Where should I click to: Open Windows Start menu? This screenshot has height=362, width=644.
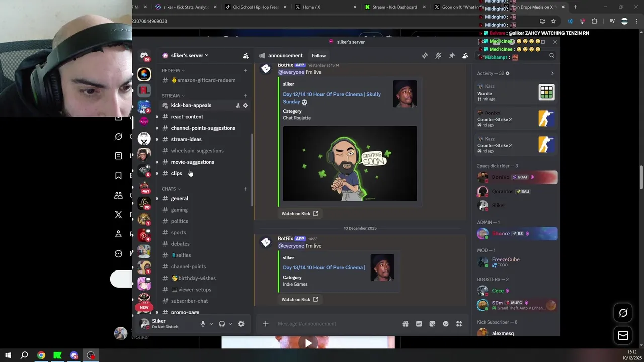pyautogui.click(x=8, y=355)
